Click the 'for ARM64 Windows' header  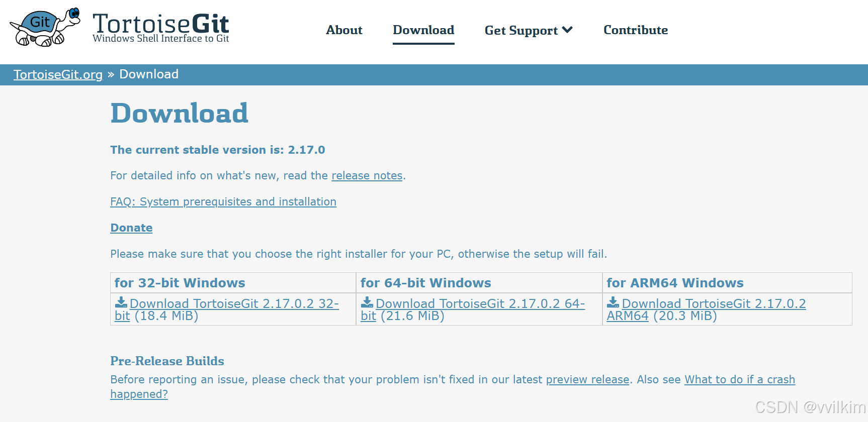click(675, 283)
